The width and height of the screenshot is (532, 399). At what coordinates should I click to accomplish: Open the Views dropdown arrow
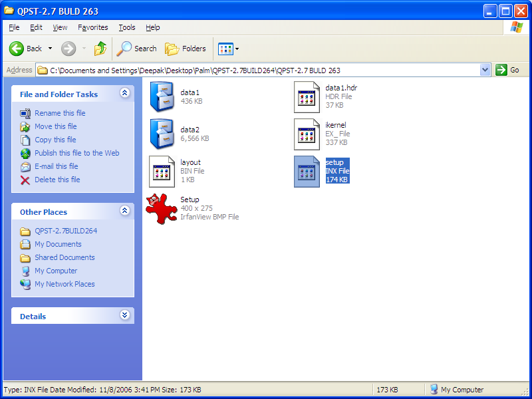[237, 49]
